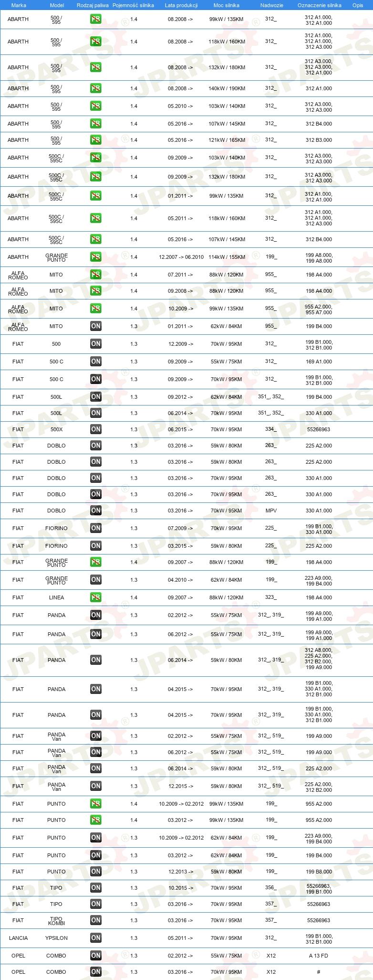Image resolution: width=373 pixels, height=980 pixels.
Task: Click the Model column header
Action: click(x=57, y=5)
